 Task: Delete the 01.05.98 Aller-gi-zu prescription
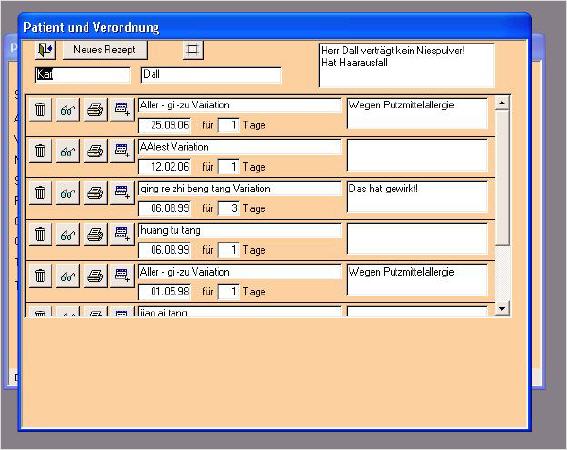pyautogui.click(x=40, y=276)
